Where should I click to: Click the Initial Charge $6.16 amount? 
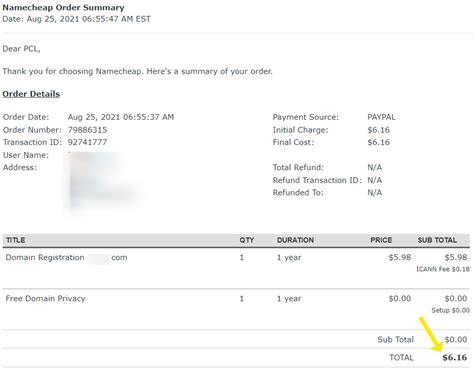(379, 130)
